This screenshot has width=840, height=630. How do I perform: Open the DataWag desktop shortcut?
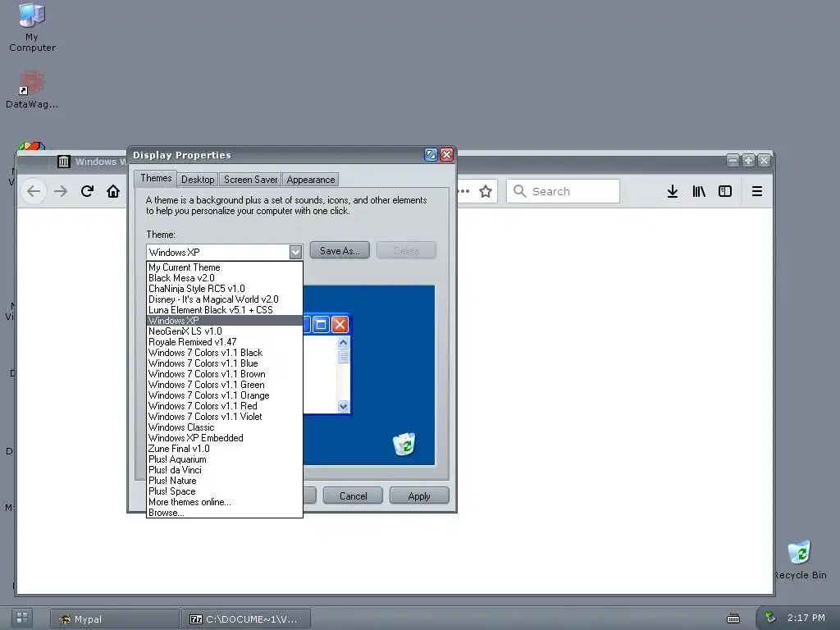pyautogui.click(x=32, y=89)
